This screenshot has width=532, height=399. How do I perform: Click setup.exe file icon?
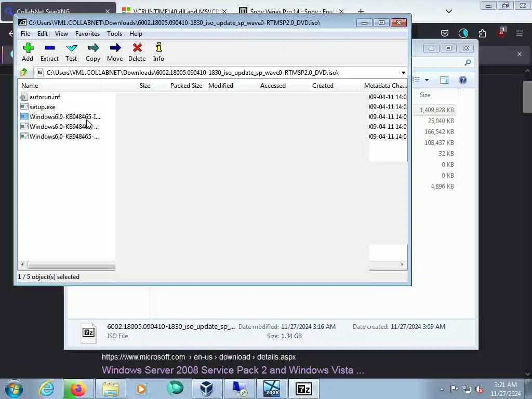(x=24, y=107)
